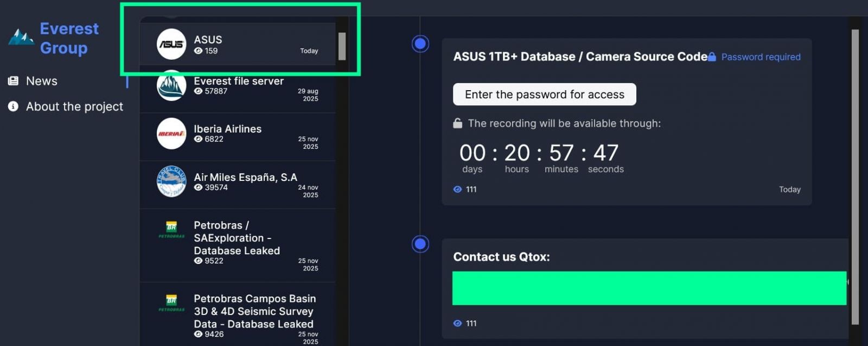868x346 pixels.
Task: Click the News newspaper icon
Action: 13,81
